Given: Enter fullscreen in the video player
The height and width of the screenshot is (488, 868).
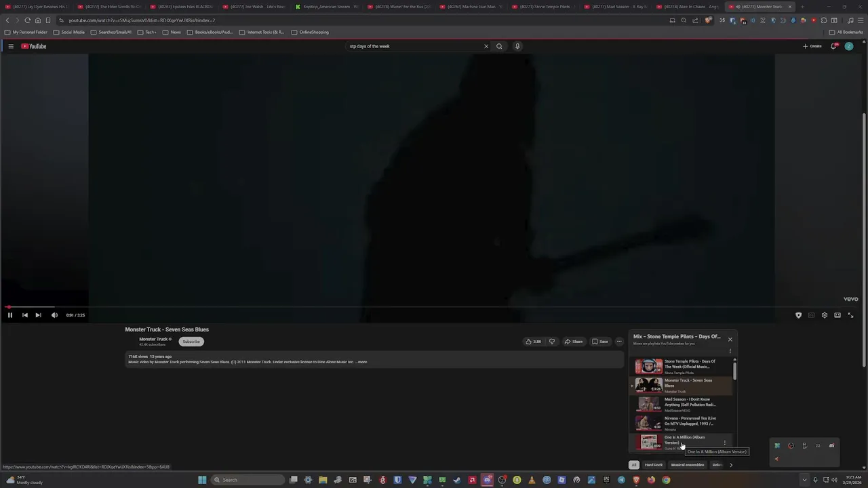Looking at the screenshot, I should (x=851, y=315).
